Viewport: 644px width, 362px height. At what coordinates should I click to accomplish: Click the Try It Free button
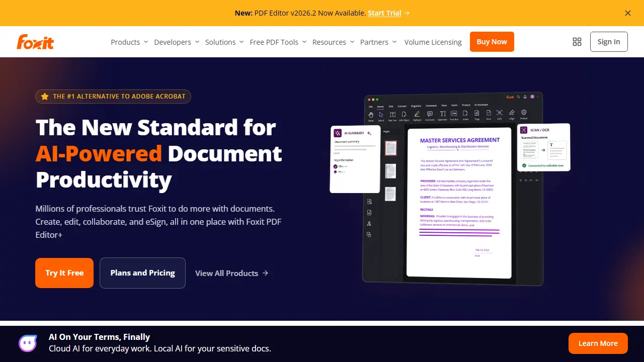point(64,273)
